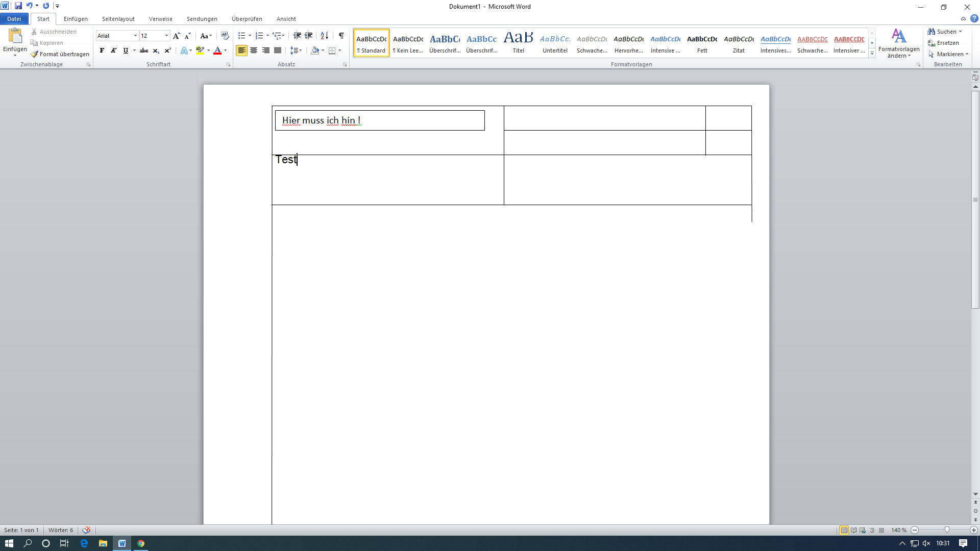This screenshot has width=980, height=551.
Task: Click the Einfügen paste icon
Action: pos(15,36)
